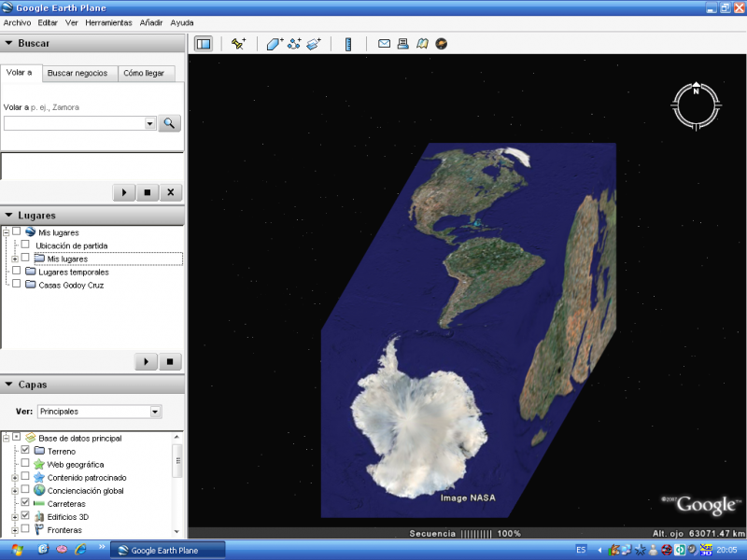The image size is (747, 560).
Task: Disable the Carreteras layer checkbox
Action: [x=24, y=504]
